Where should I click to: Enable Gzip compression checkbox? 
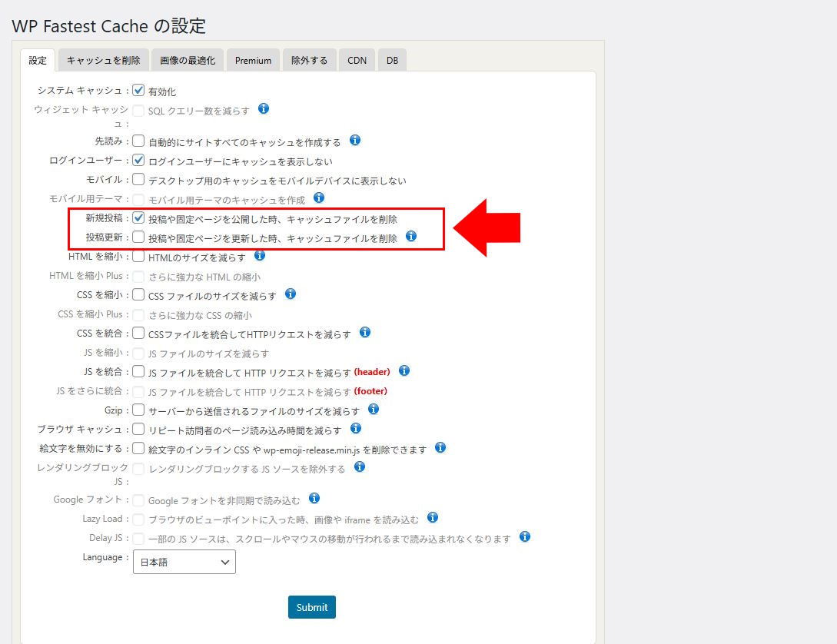tap(138, 410)
